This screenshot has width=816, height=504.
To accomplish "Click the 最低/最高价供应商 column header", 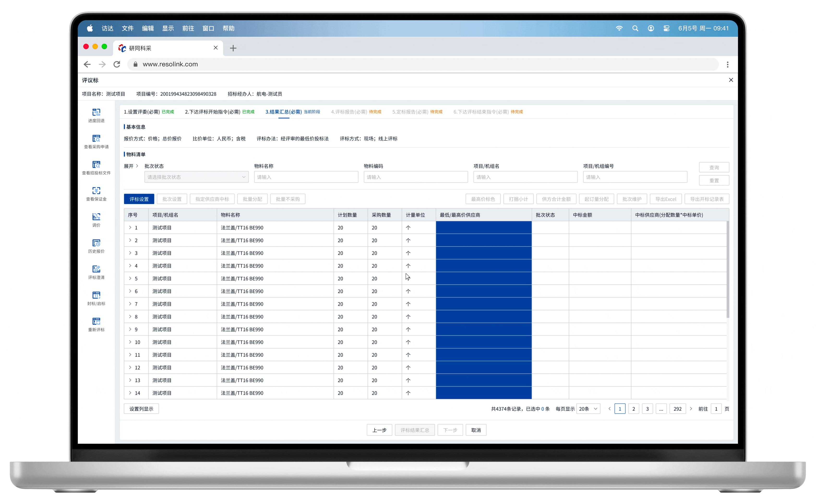I will pos(484,215).
